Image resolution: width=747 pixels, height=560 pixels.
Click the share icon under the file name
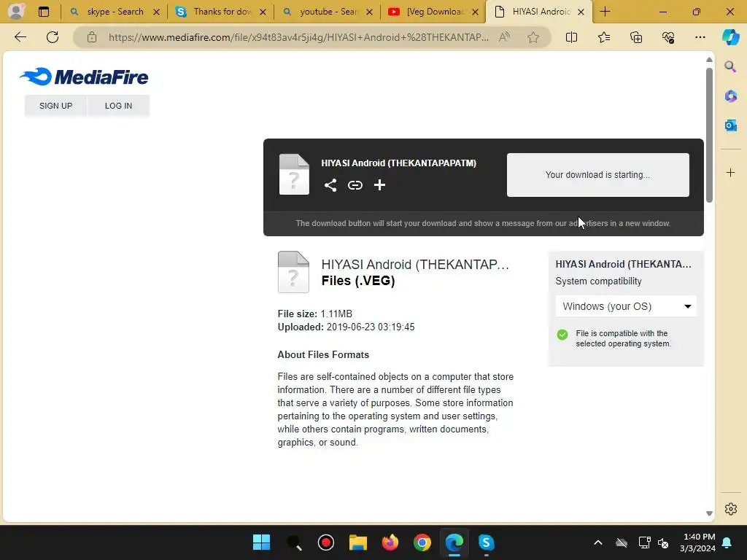coord(330,185)
